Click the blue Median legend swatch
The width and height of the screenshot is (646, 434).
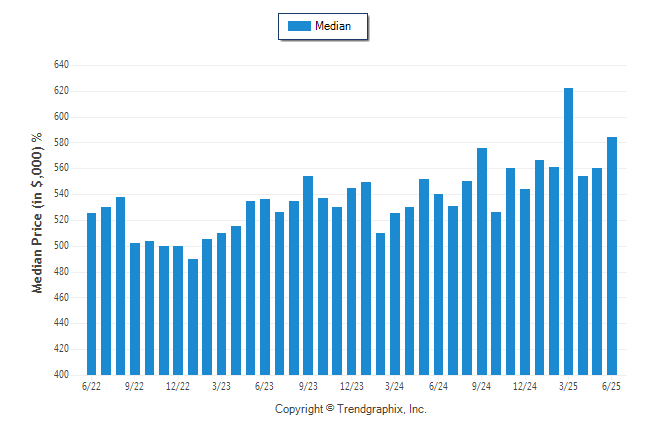(x=299, y=26)
